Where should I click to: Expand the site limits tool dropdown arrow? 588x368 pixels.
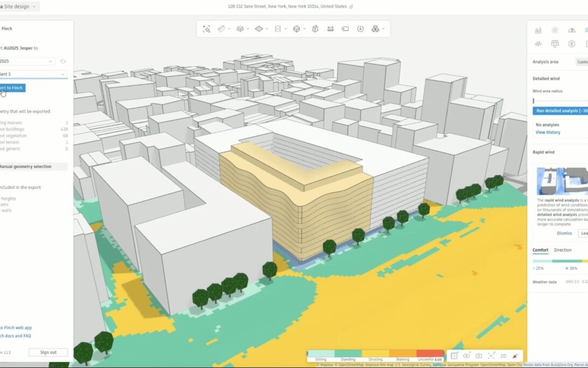267,29
